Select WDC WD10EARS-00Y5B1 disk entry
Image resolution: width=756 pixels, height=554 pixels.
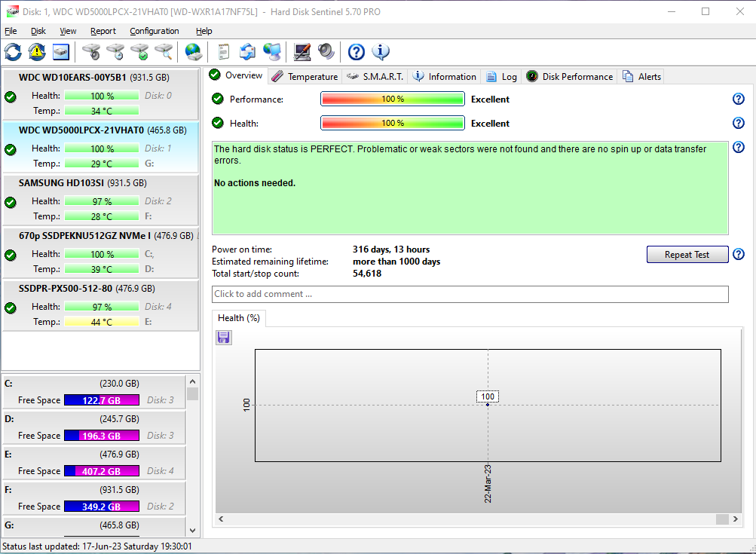click(100, 94)
